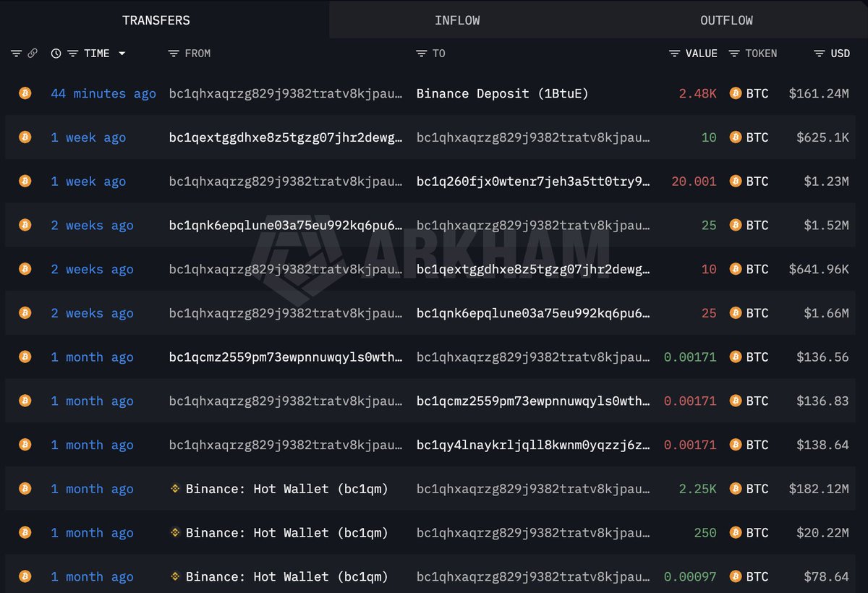The height and width of the screenshot is (593, 868).
Task: Click the 250 value cell
Action: [x=705, y=533]
